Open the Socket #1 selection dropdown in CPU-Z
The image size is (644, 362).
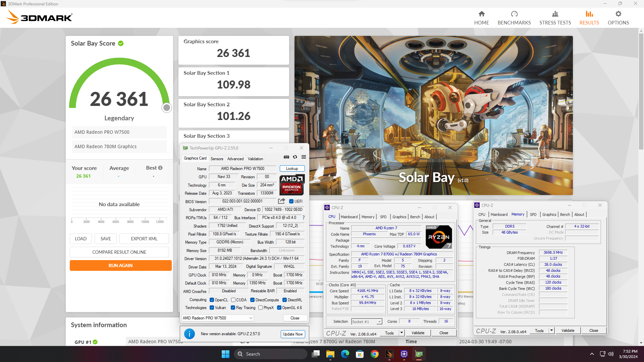tap(367, 322)
